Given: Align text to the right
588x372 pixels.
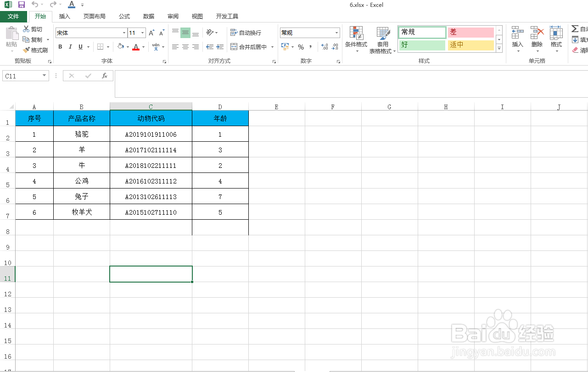Looking at the screenshot, I should coord(196,47).
